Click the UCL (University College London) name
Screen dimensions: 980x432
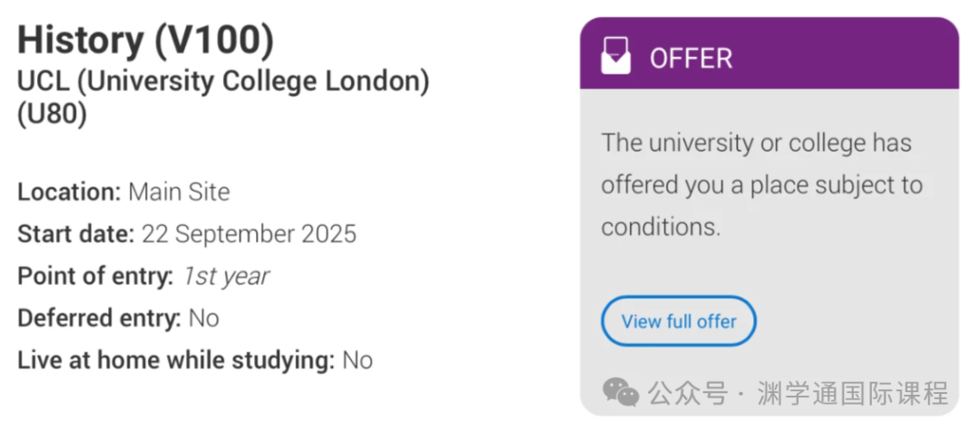(x=223, y=82)
